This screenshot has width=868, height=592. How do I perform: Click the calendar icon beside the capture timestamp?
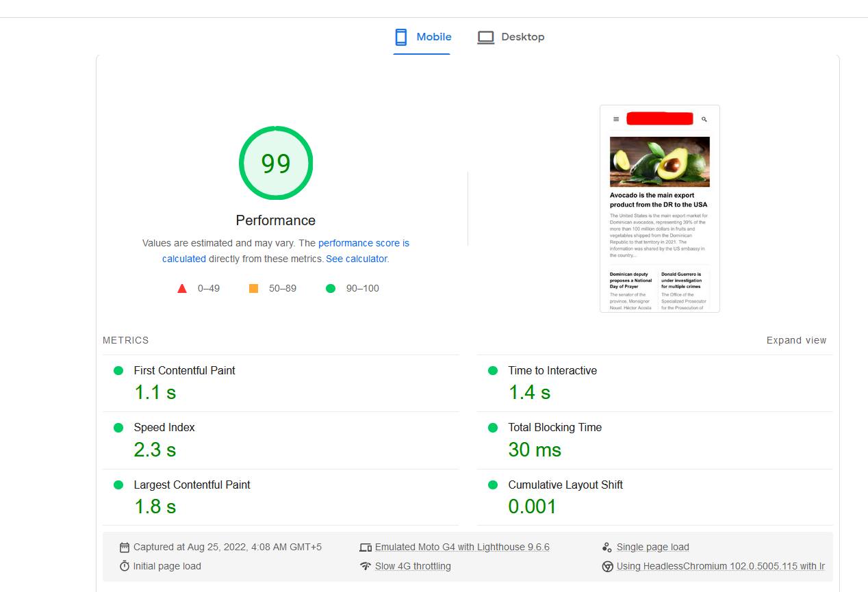coord(125,547)
